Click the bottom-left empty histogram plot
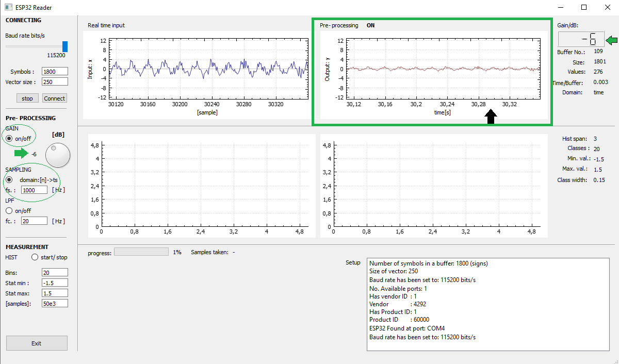The image size is (619, 364). [x=202, y=186]
